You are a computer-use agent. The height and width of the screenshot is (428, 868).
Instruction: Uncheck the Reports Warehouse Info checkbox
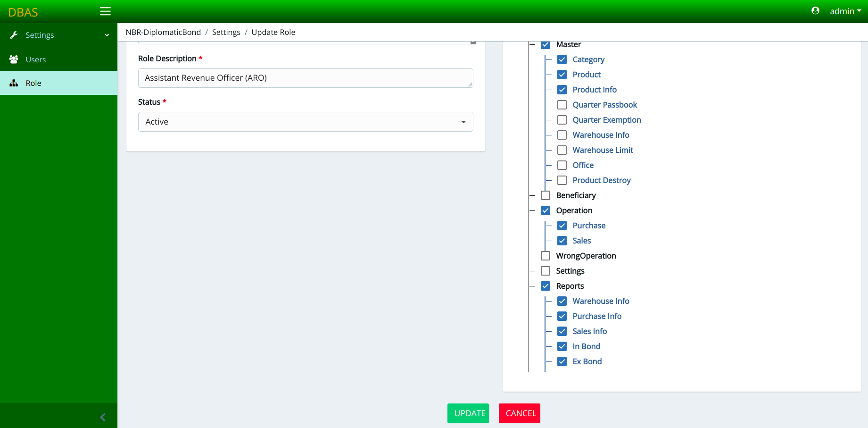pyautogui.click(x=562, y=301)
